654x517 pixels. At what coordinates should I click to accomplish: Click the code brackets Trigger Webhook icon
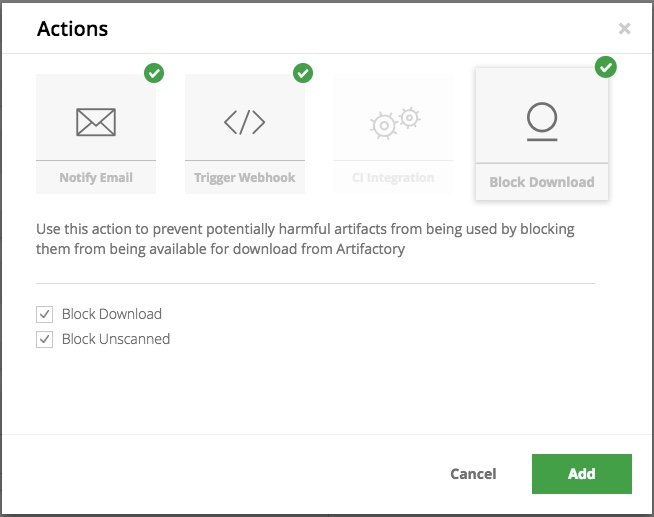(x=244, y=122)
